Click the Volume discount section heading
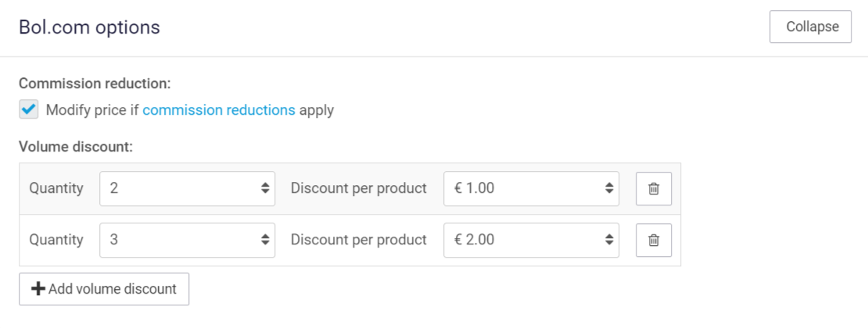 pos(76,147)
